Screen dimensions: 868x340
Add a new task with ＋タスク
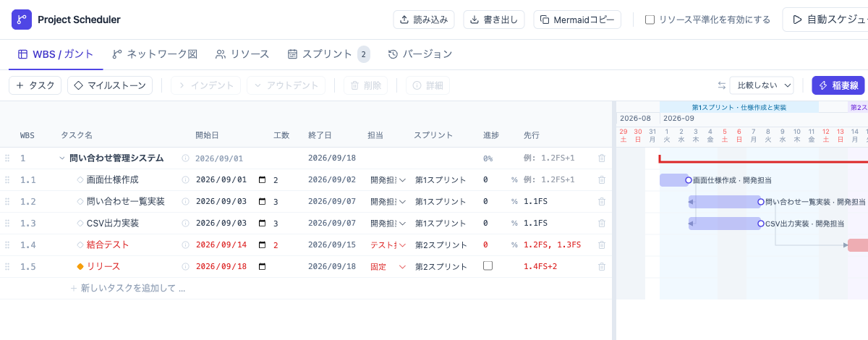35,85
